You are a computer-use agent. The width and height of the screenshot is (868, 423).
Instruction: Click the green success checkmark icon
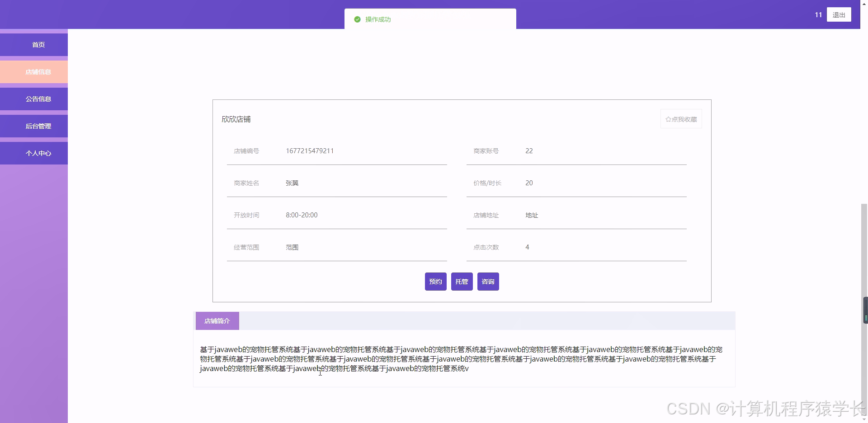[357, 19]
